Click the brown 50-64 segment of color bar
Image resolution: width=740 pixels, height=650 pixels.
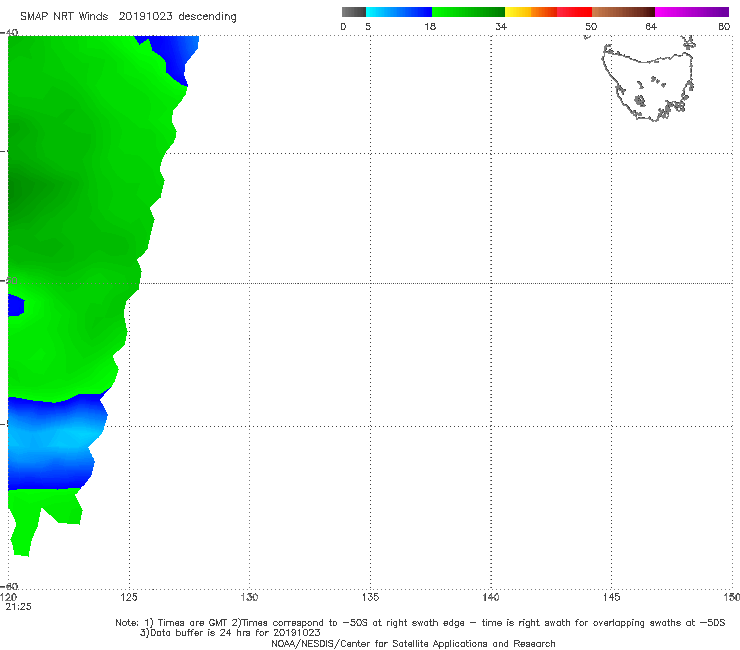[x=623, y=12]
